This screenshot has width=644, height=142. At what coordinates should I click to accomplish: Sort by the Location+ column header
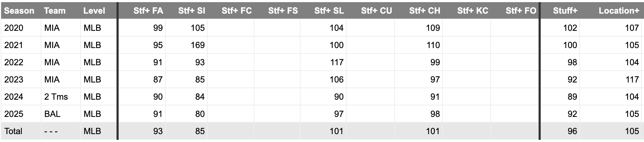tap(619, 11)
